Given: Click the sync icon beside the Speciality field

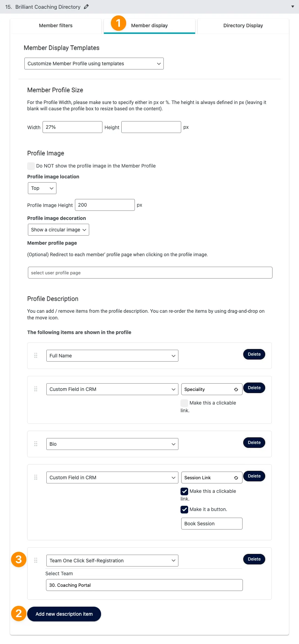Looking at the screenshot, I should pyautogui.click(x=236, y=389).
